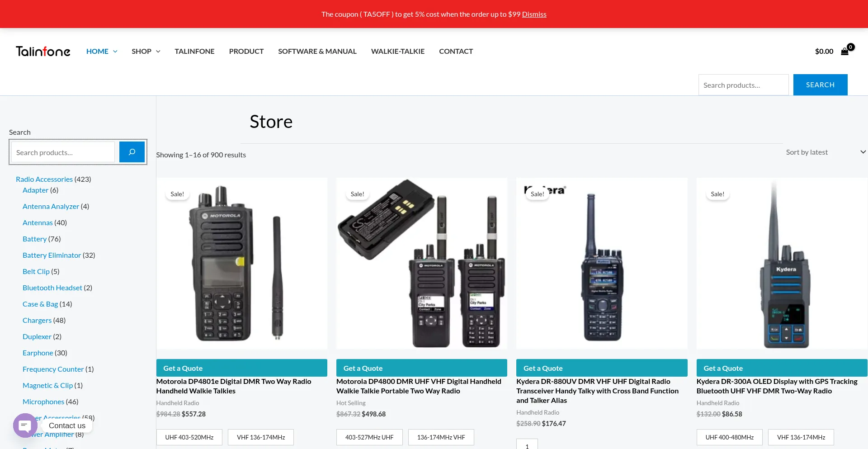The height and width of the screenshot is (449, 868).
Task: Click the shopping cart icon
Action: click(844, 52)
